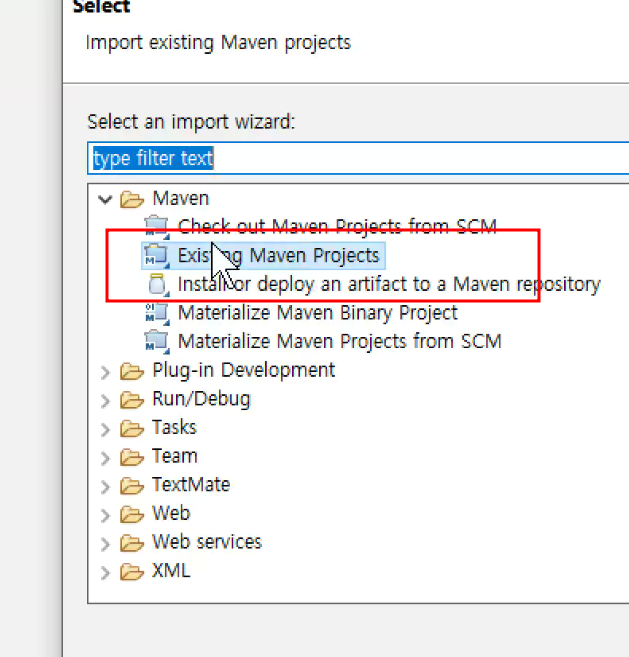629x657 pixels.
Task: Click Materialize Maven Projects from SCM icon
Action: [x=157, y=341]
